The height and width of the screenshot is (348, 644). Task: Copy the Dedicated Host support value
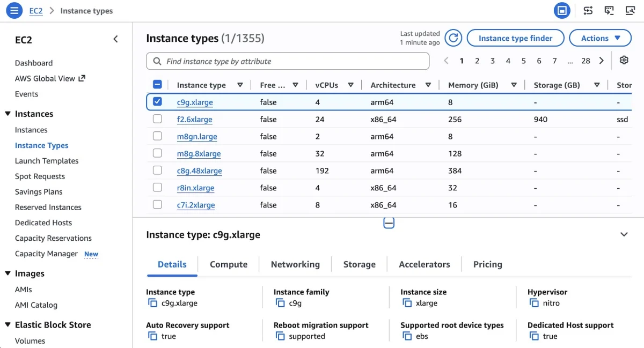coord(534,336)
